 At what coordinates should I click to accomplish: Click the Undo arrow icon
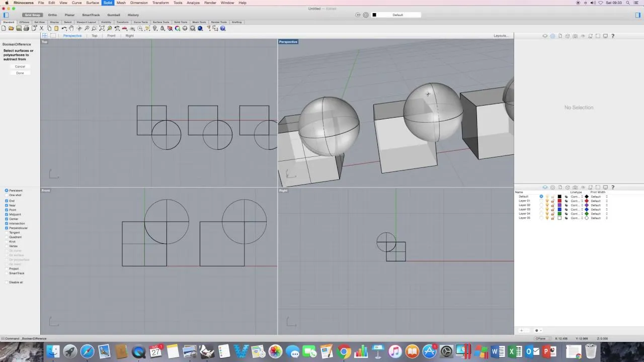click(64, 28)
